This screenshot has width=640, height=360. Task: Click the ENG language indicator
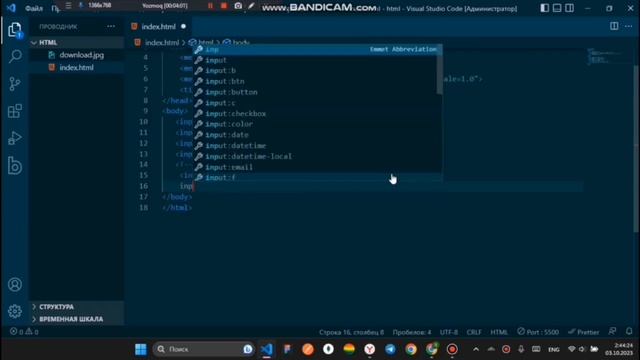[554, 349]
